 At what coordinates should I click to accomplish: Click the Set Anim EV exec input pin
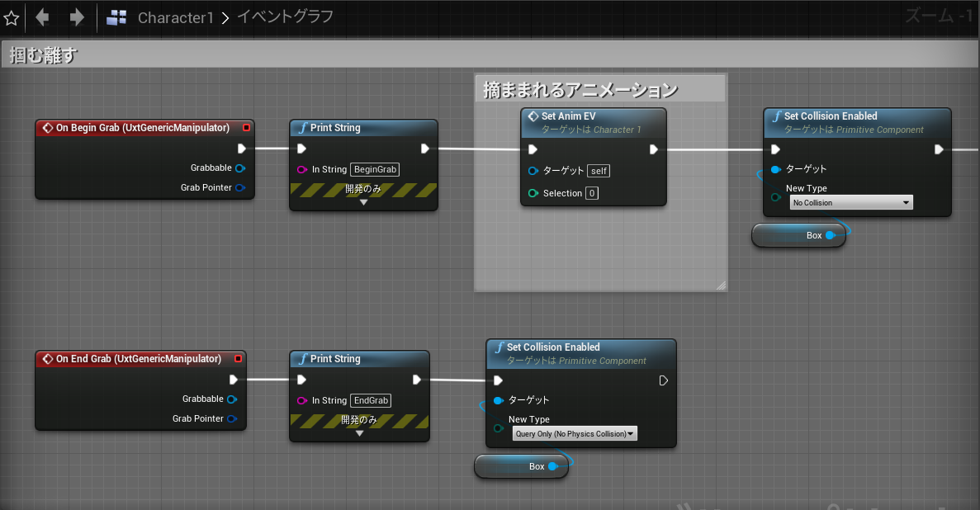533,149
